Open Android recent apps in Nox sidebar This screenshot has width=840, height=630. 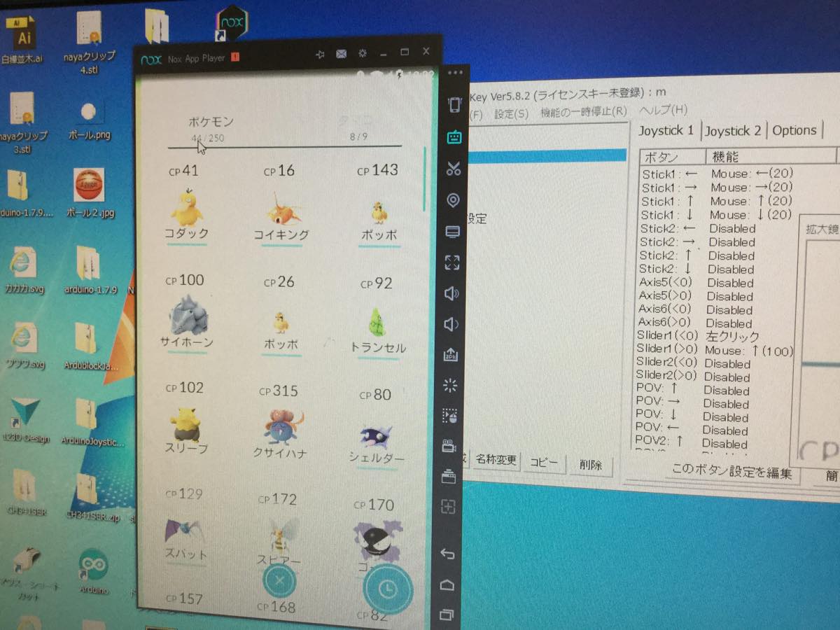point(447,615)
